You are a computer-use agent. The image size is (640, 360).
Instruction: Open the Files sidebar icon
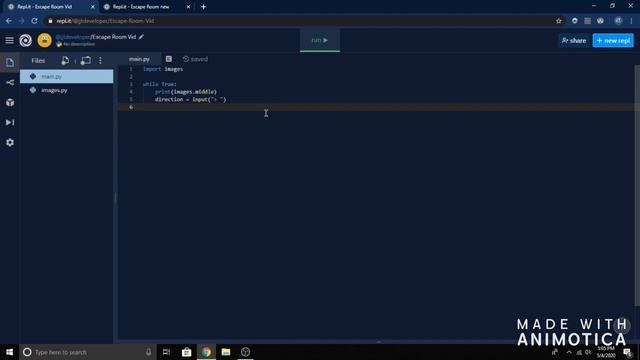[x=10, y=62]
